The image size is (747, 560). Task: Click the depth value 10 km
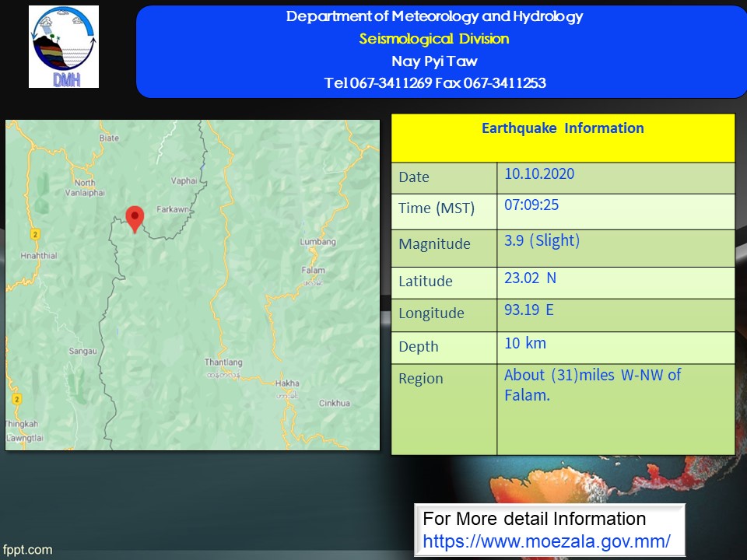(x=525, y=343)
